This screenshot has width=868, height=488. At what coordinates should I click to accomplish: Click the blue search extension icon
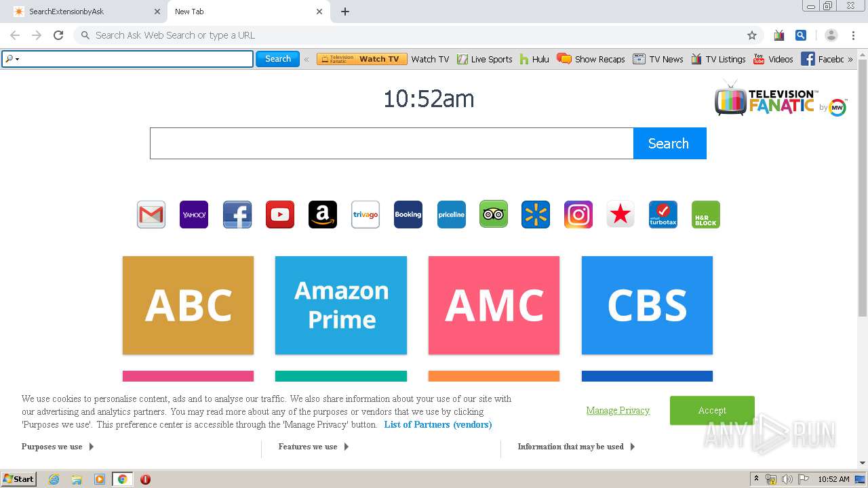pos(801,35)
